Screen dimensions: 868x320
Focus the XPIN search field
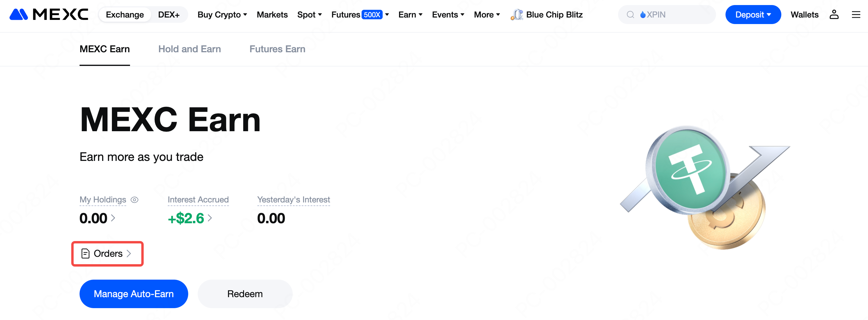(x=677, y=15)
